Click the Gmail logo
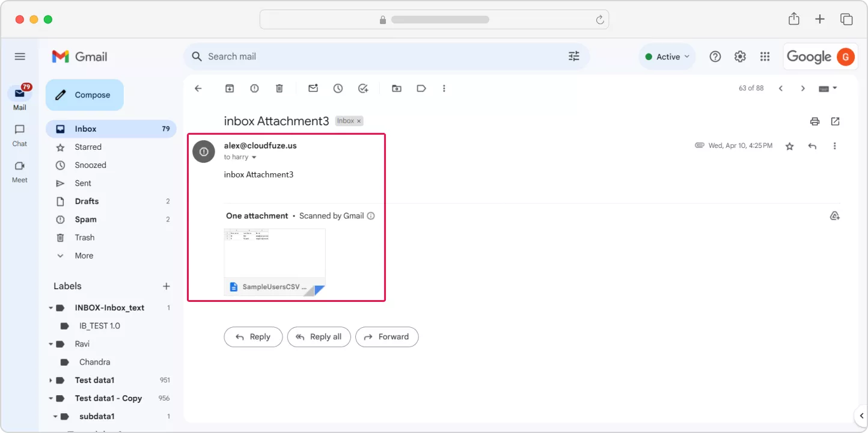 (x=79, y=57)
